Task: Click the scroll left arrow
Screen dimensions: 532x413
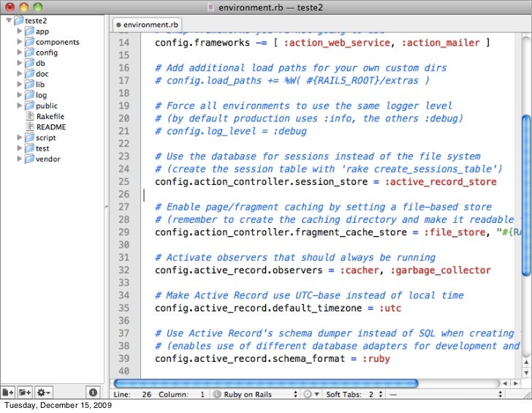Action: pos(505,384)
